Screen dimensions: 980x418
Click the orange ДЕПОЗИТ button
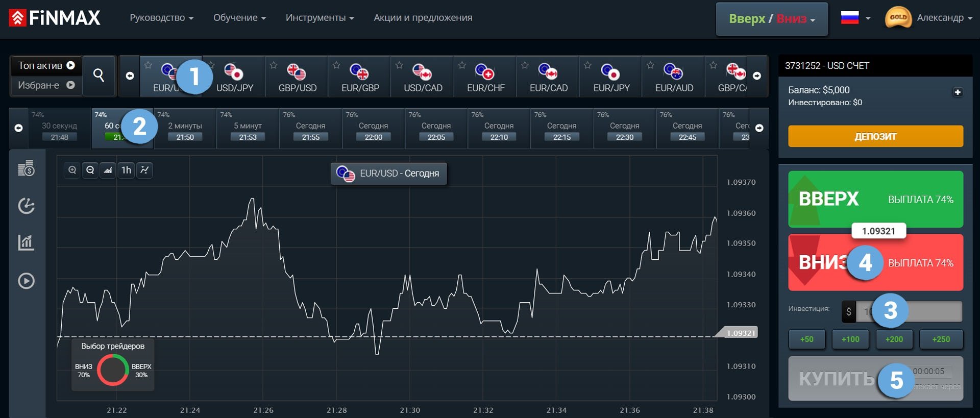coord(875,136)
